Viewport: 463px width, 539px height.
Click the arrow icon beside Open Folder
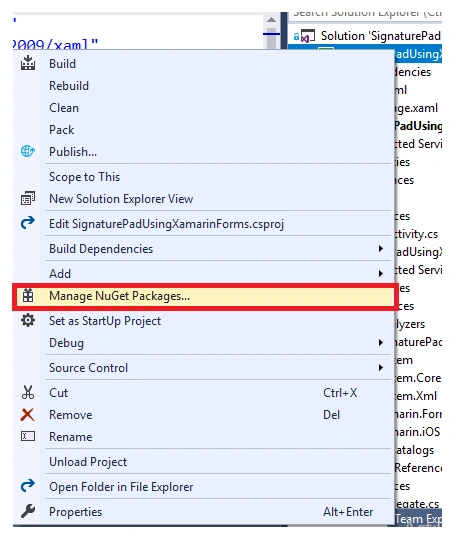tap(28, 486)
